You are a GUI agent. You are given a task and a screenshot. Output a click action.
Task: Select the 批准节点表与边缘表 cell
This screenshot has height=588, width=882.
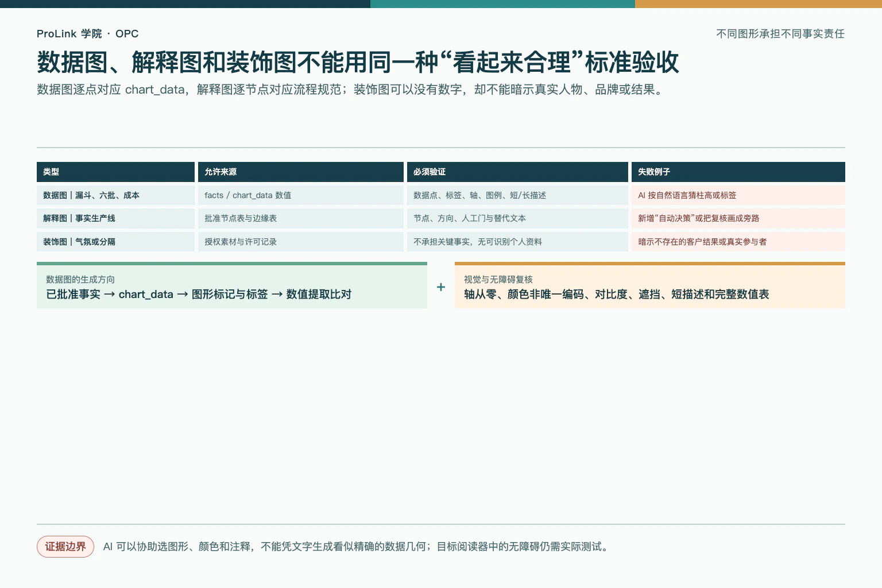click(x=300, y=218)
